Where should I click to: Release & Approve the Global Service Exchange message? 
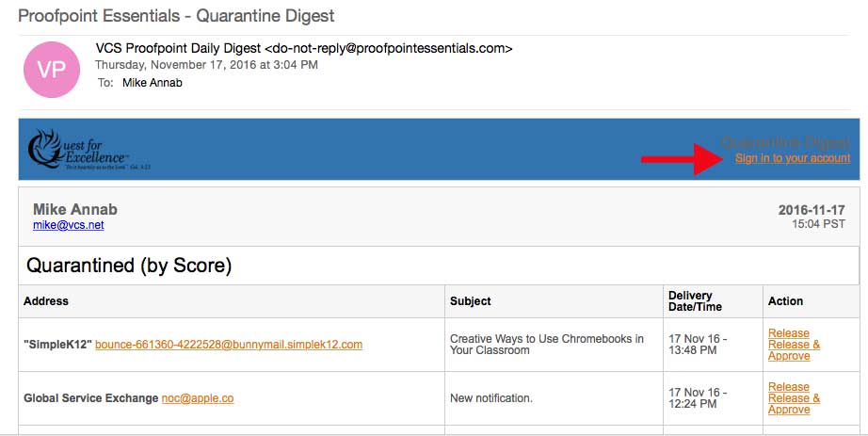click(x=793, y=404)
